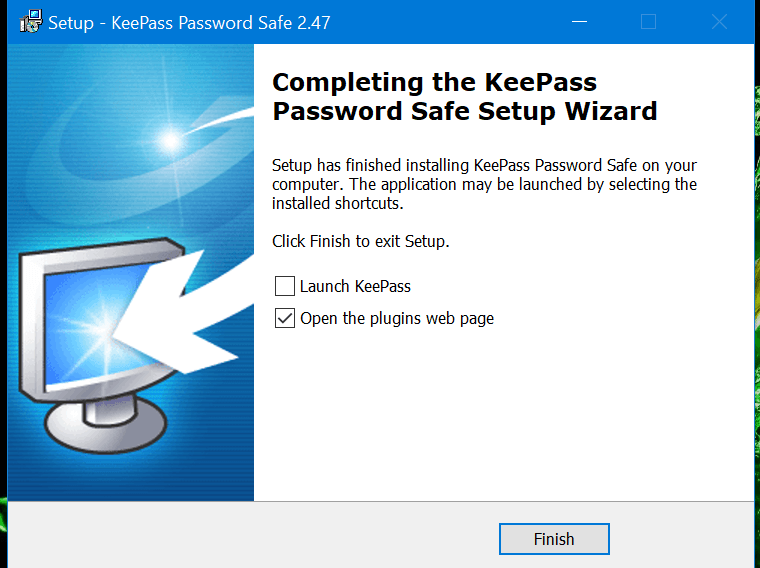Minimize the KeePass setup window
Image resolution: width=760 pixels, height=568 pixels.
point(579,22)
